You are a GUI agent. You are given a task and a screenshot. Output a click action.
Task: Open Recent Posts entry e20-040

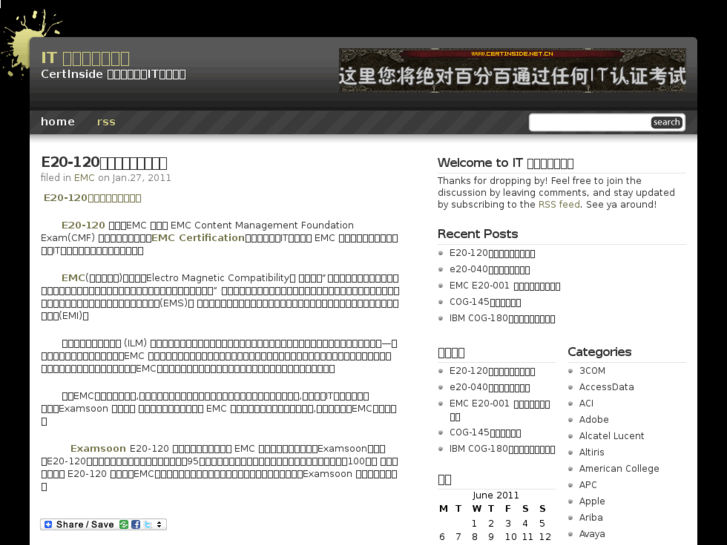tap(489, 269)
